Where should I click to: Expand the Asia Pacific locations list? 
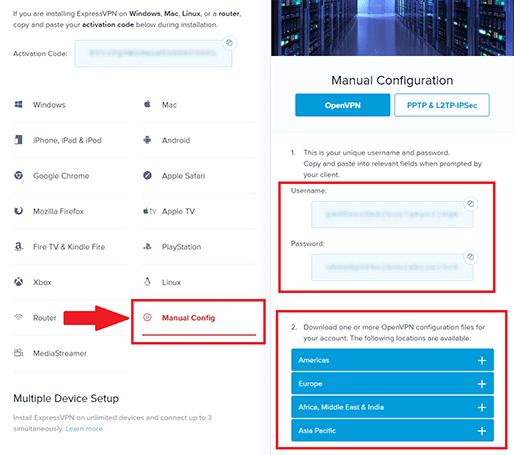tap(392, 431)
